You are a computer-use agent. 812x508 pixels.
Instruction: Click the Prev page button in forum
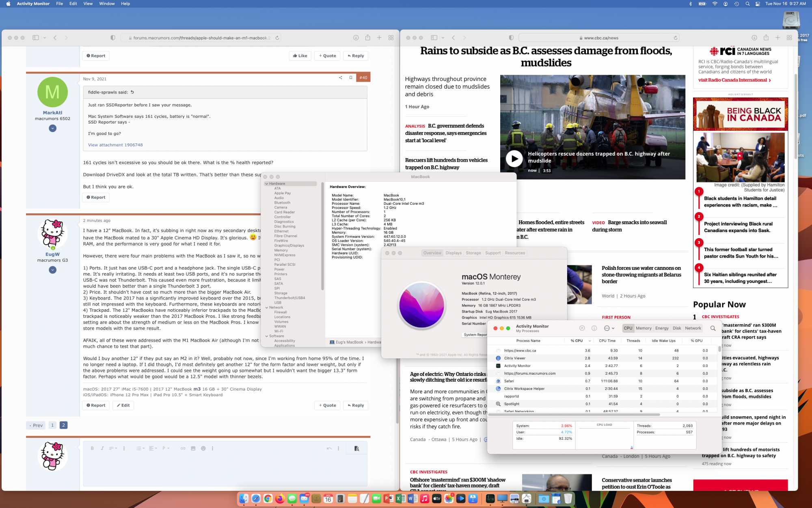point(36,425)
